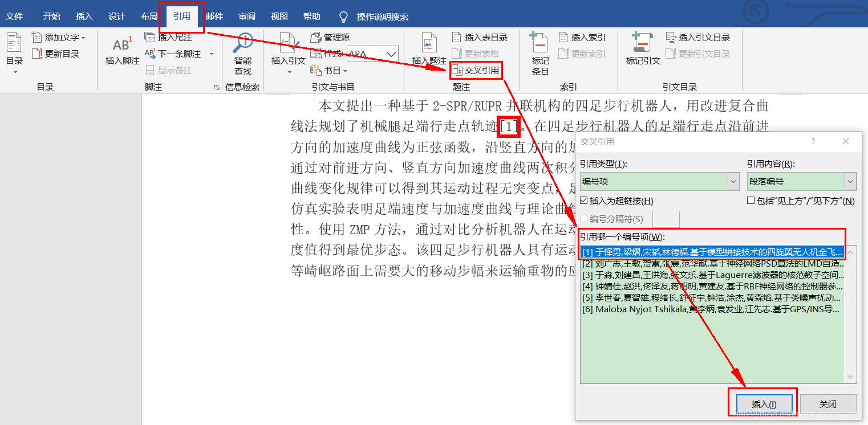The width and height of the screenshot is (868, 425).
Task: Click 插入引文目录 insert table of authorities
Action: 698,38
